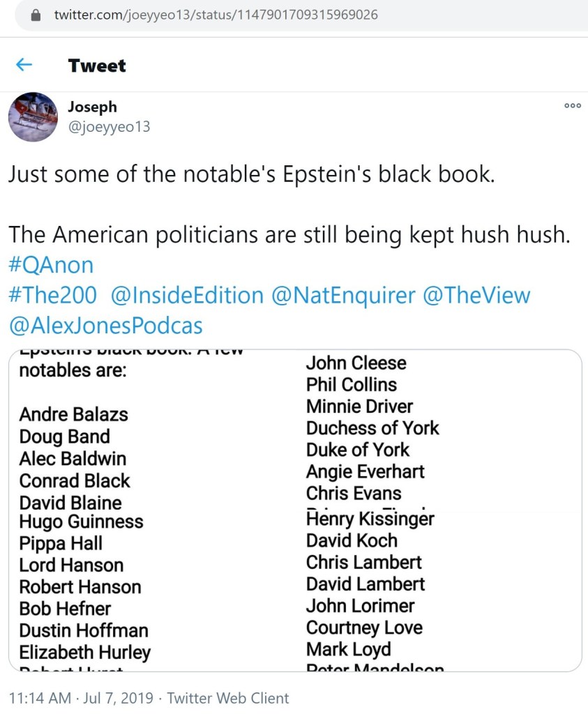The width and height of the screenshot is (588, 714).
Task: Open Joseph's helicopter profile picture
Action: [x=33, y=116]
